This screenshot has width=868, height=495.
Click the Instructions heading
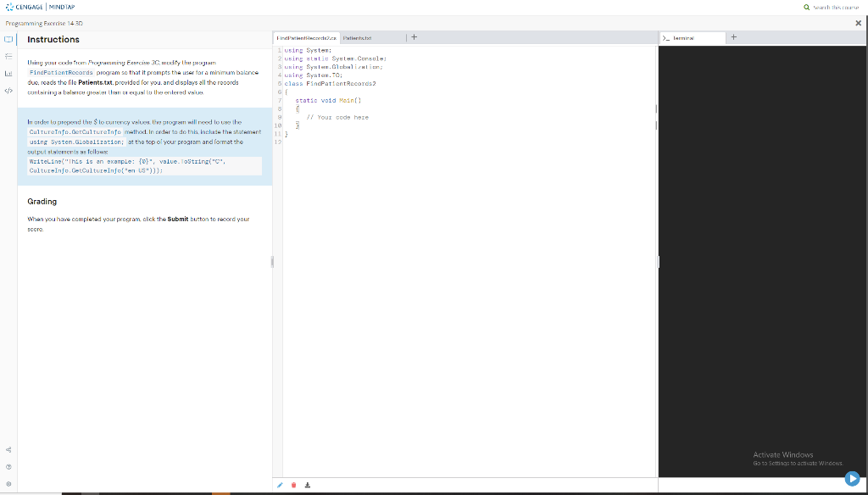pos(53,39)
